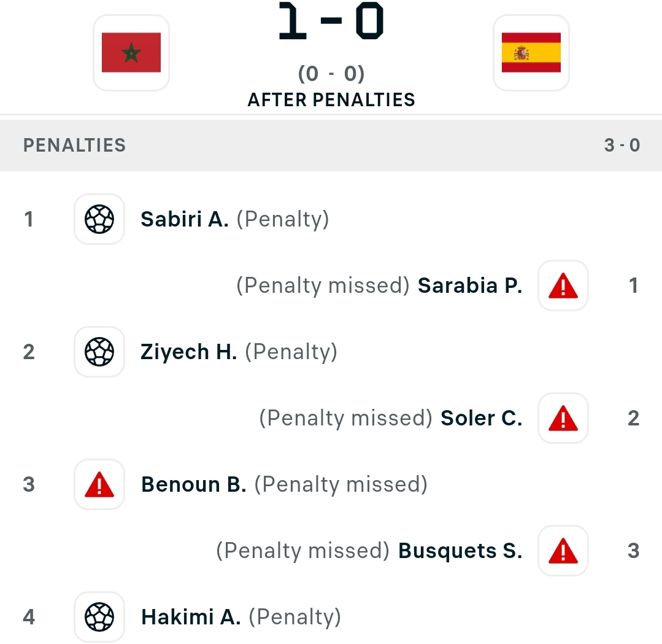Image resolution: width=662 pixels, height=644 pixels.
Task: Open player Busquets S.
Action: [x=460, y=551]
